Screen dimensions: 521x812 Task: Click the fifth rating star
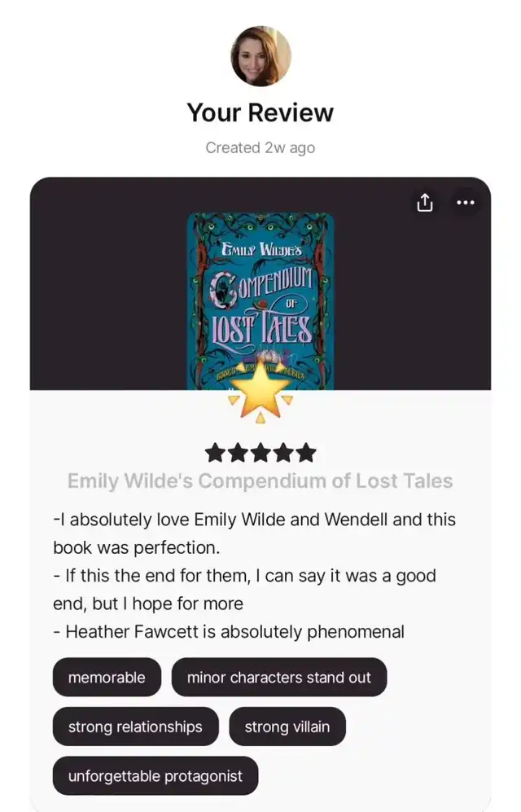click(x=306, y=453)
